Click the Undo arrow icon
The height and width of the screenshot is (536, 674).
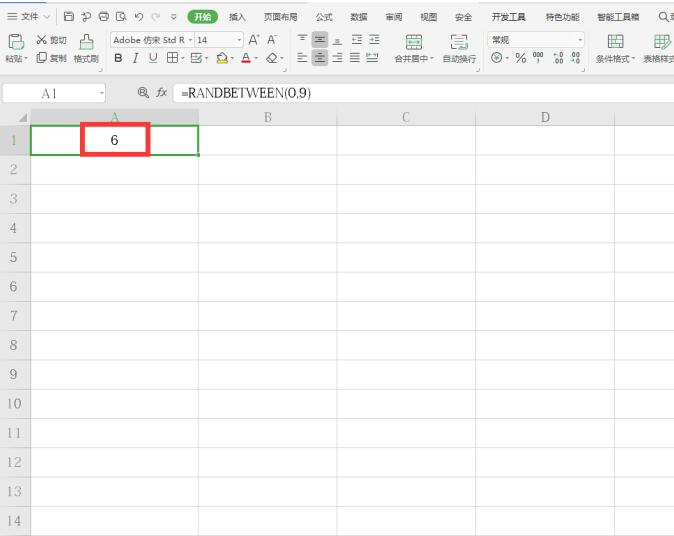[x=139, y=17]
